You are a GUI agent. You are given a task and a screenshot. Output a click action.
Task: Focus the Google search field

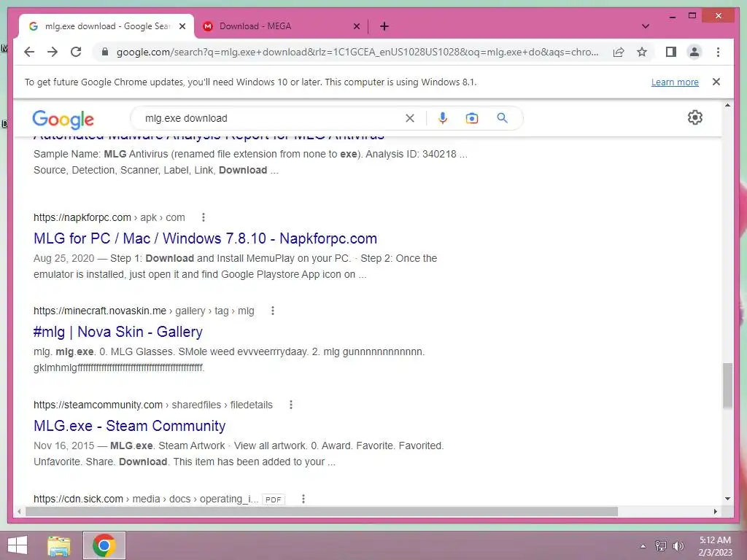tap(271, 118)
